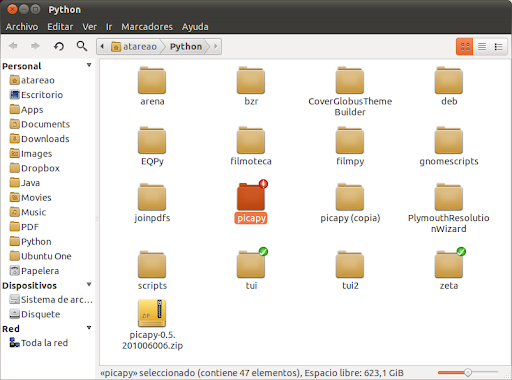This screenshot has height=380, width=512.
Task: Click the path bar left scroll arrow
Action: [x=102, y=46]
